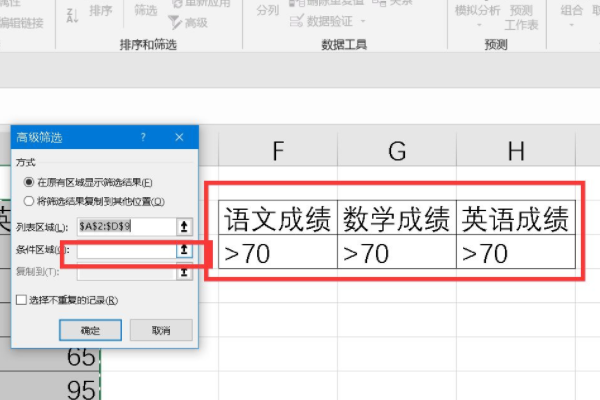Click collapse-dialog arrow beside 列表区域 field
Image resolution: width=600 pixels, height=400 pixels.
[184, 227]
